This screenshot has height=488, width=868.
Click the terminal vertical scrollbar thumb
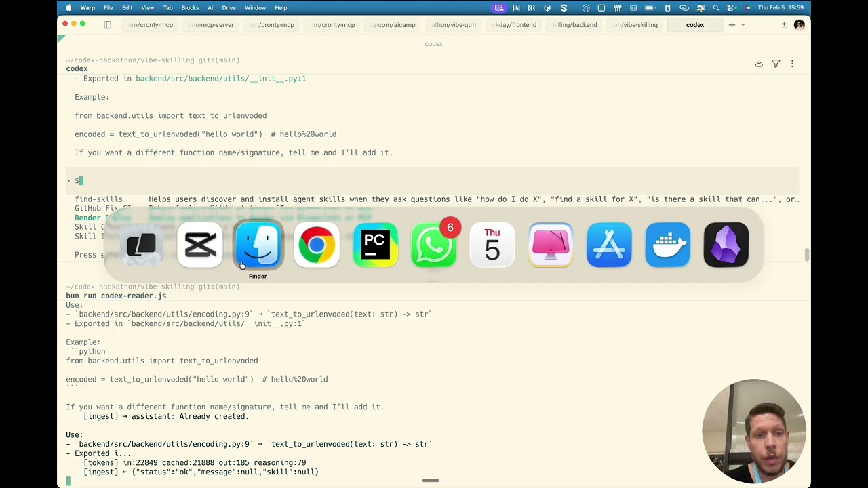click(806, 255)
